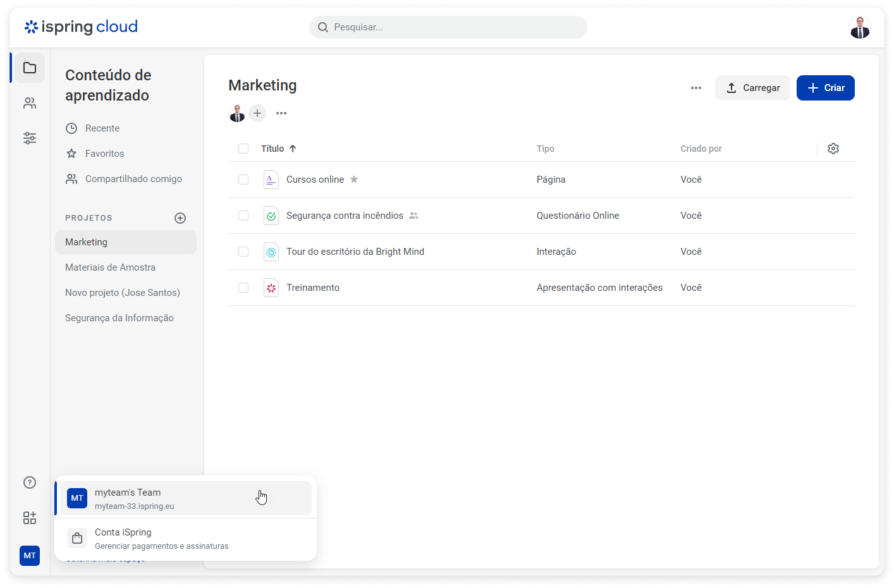Image resolution: width=894 pixels, height=588 pixels.
Task: Click the Pesquisar search field
Action: pyautogui.click(x=448, y=27)
